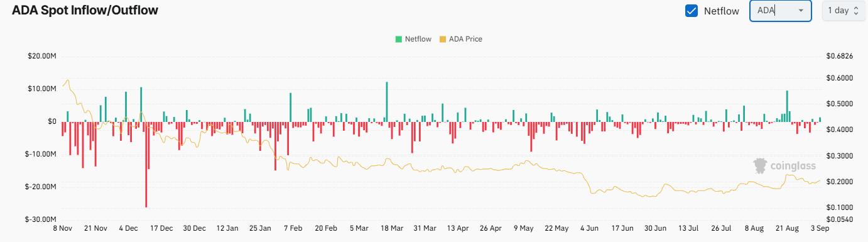This screenshot has width=868, height=242.
Task: Toggle the yellow ADA Price legend series
Action: [x=460, y=39]
